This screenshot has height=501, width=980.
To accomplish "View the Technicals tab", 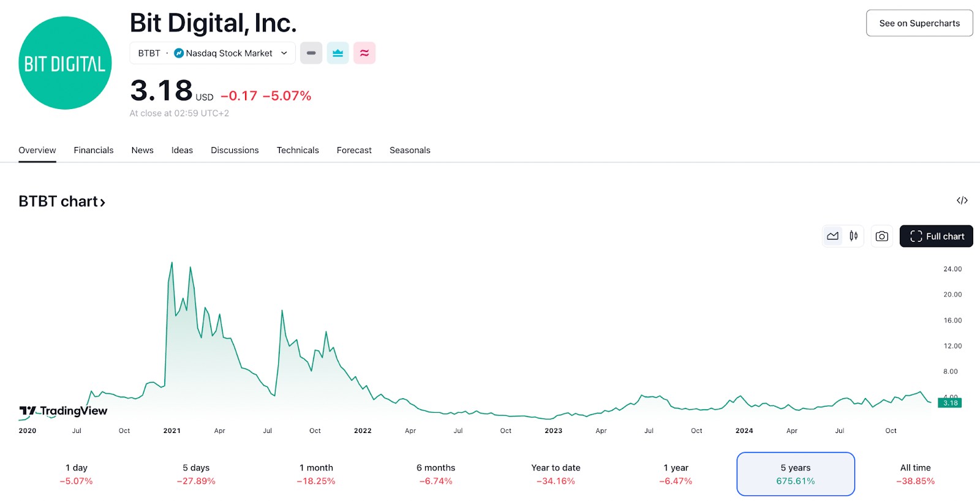I will click(298, 150).
